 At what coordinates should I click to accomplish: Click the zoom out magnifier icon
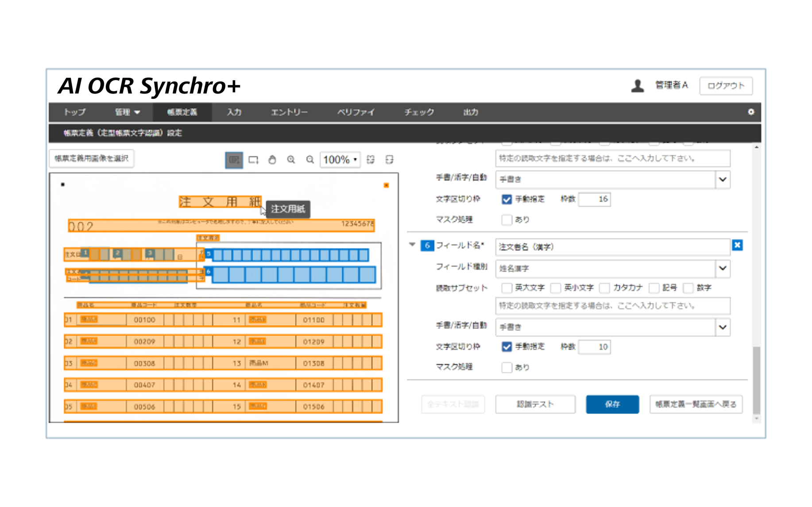point(310,160)
